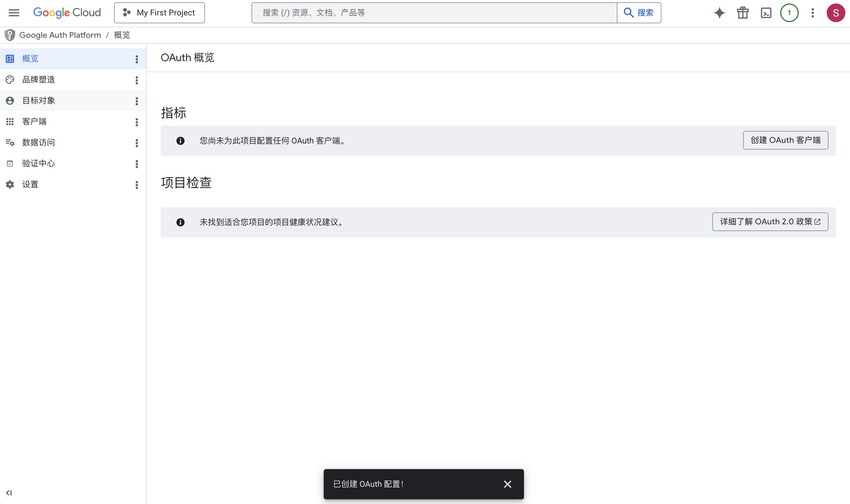Click the 设置 gear icon
850x504 pixels.
pyautogui.click(x=10, y=184)
